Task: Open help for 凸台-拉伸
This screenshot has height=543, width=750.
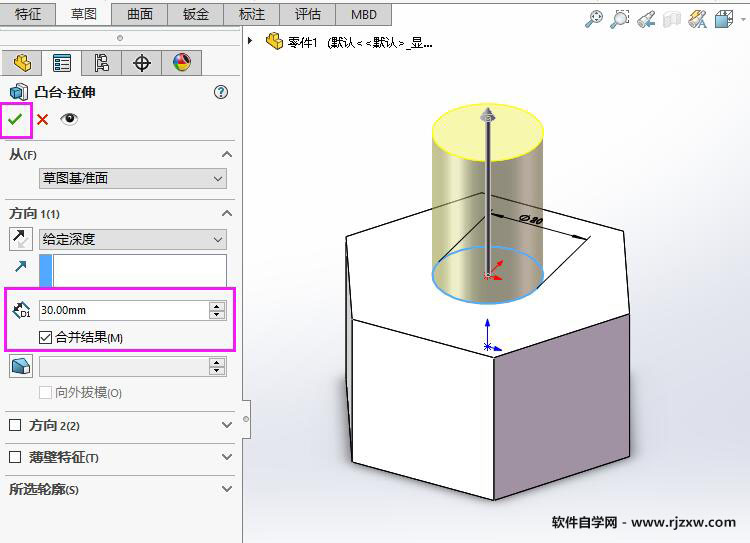Action: pos(221,92)
